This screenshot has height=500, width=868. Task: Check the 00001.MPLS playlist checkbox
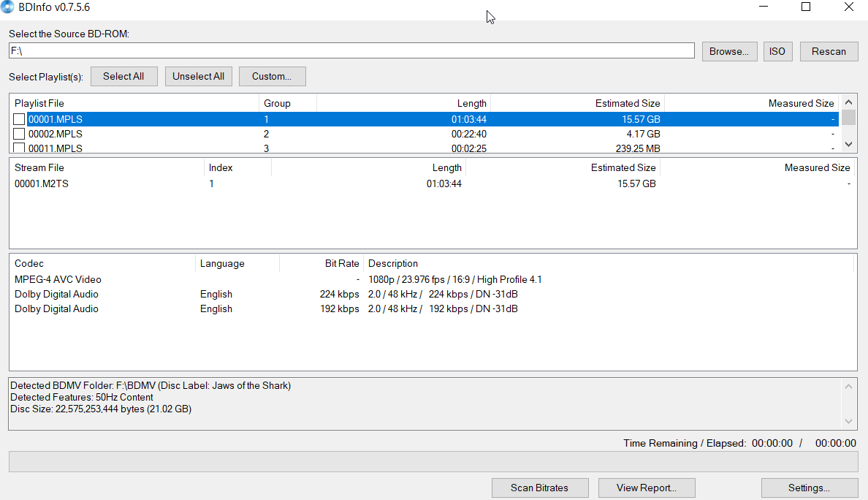tap(19, 119)
